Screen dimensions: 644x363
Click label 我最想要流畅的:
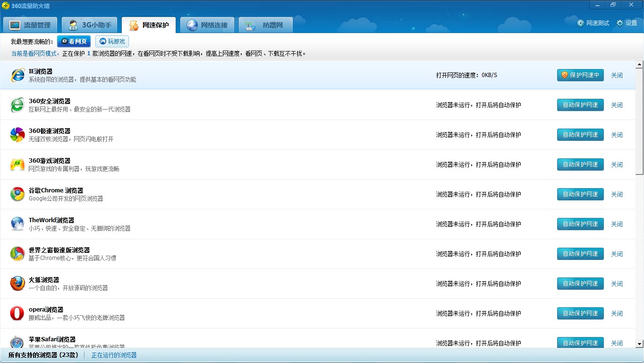pyautogui.click(x=32, y=42)
